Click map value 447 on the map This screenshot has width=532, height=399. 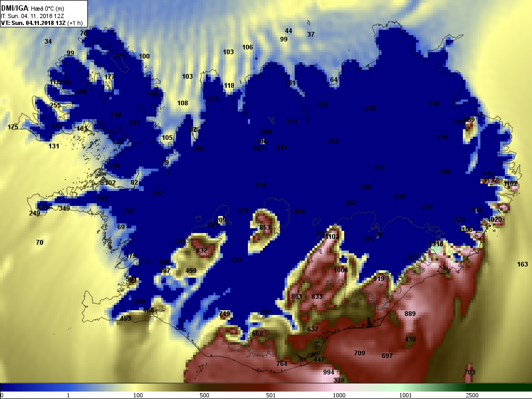click(319, 359)
